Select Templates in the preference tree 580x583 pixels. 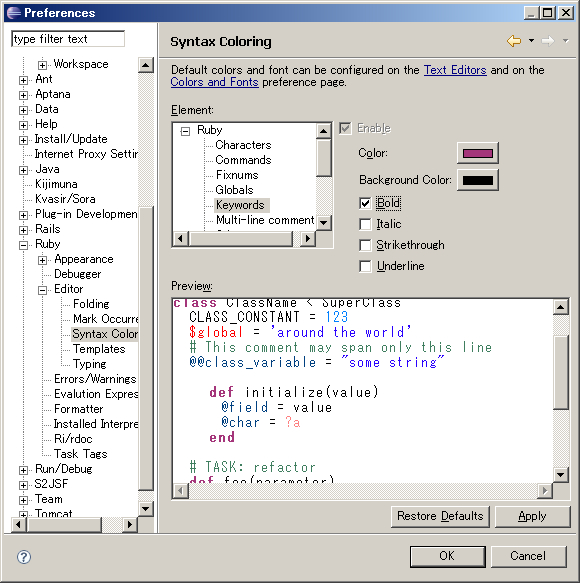coord(99,349)
